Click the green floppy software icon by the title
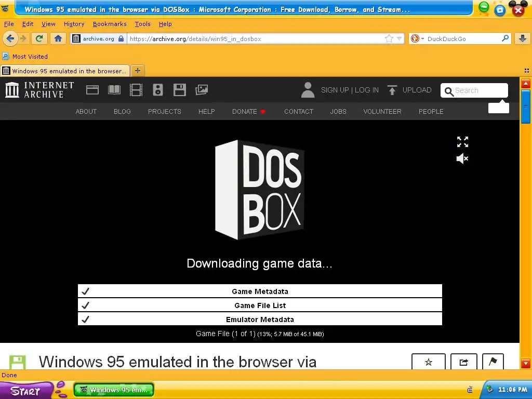 [x=17, y=362]
